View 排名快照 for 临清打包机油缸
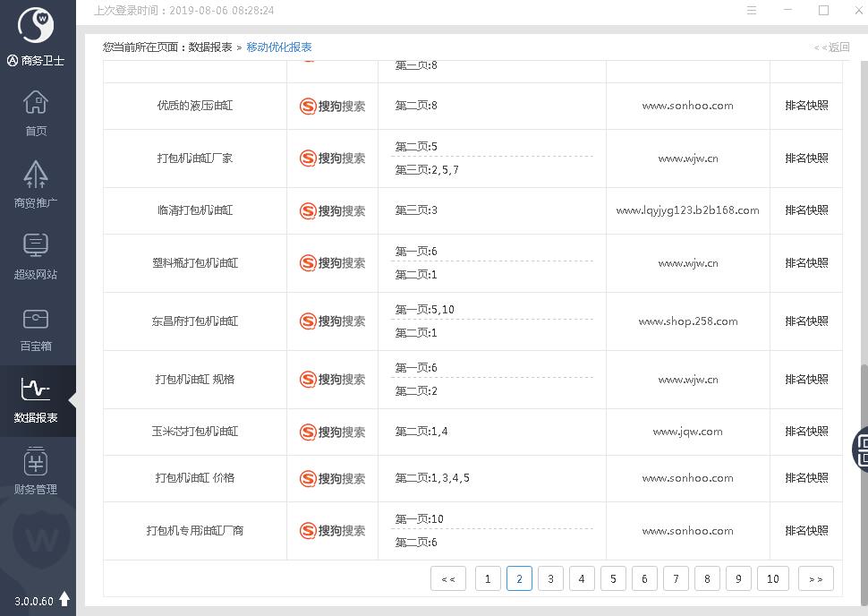 [806, 210]
